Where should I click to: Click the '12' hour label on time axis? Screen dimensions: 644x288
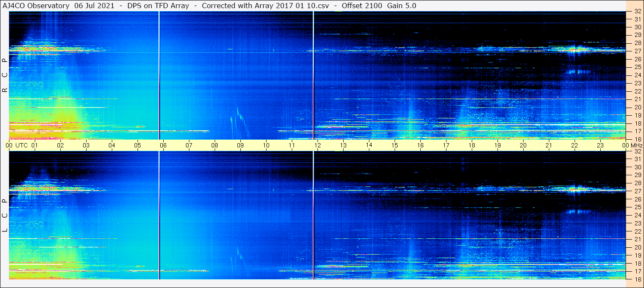pos(318,145)
